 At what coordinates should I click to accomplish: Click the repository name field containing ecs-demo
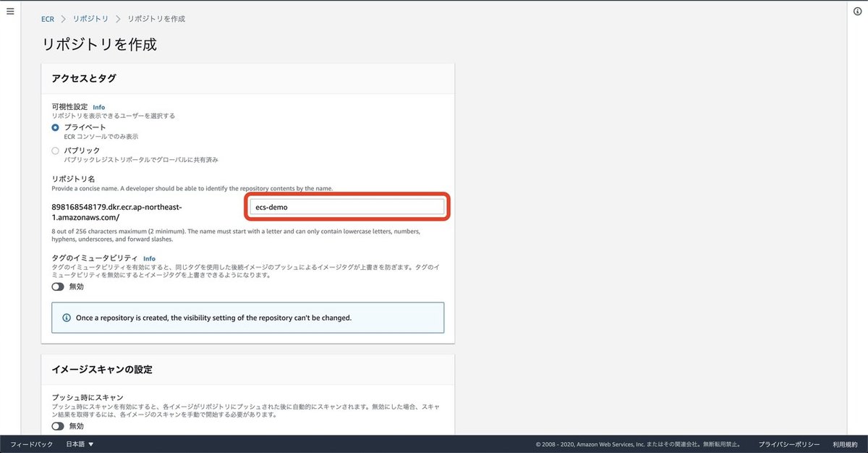pos(346,207)
